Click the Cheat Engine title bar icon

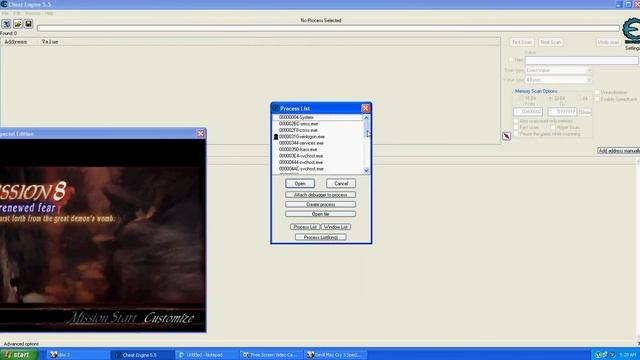(4, 4)
